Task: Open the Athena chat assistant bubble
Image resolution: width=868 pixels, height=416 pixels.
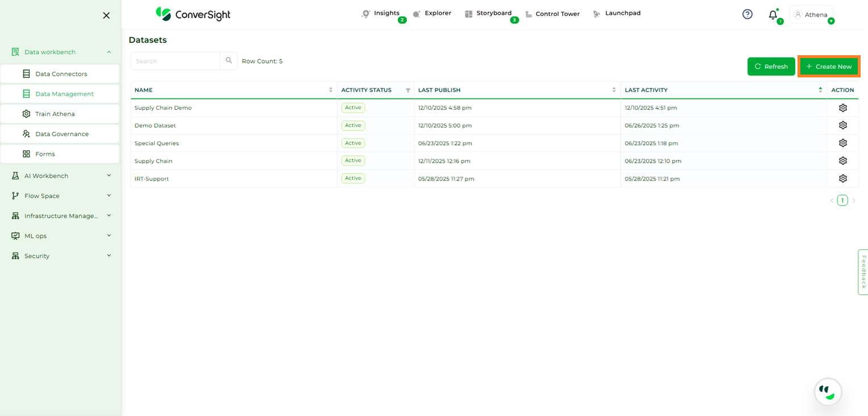Action: (x=828, y=392)
